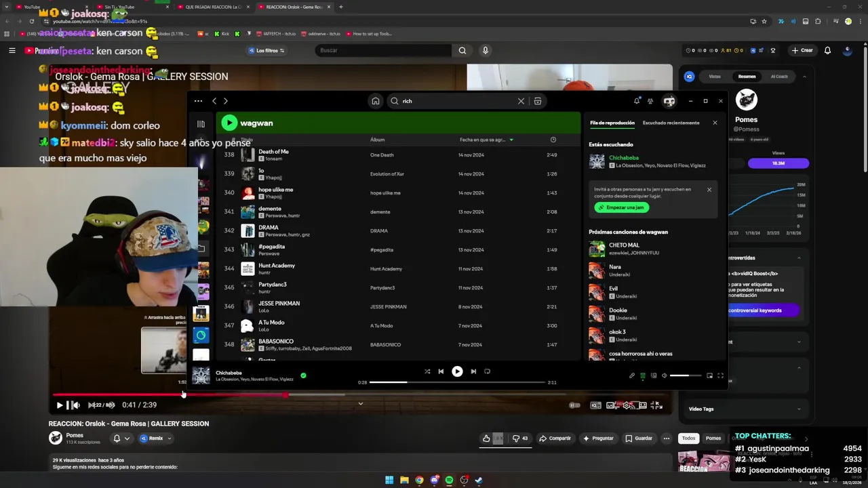Select track 'JESSE PINKMAN'
This screenshot has width=868, height=488.
[398, 306]
